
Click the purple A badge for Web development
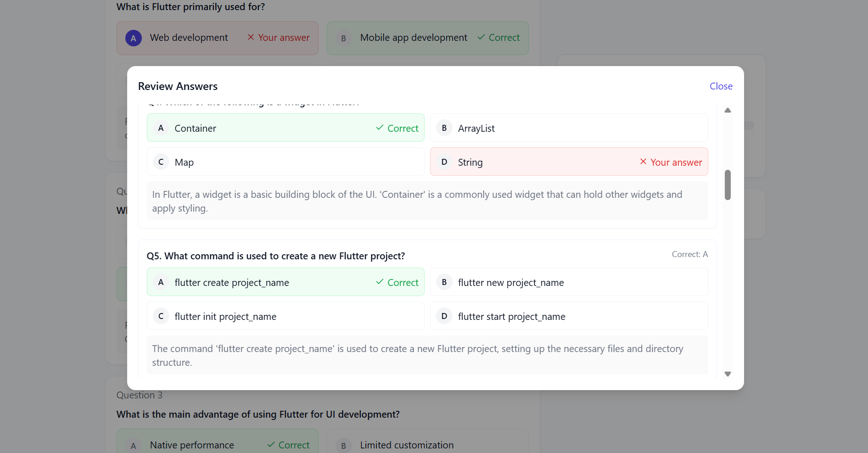pyautogui.click(x=133, y=38)
